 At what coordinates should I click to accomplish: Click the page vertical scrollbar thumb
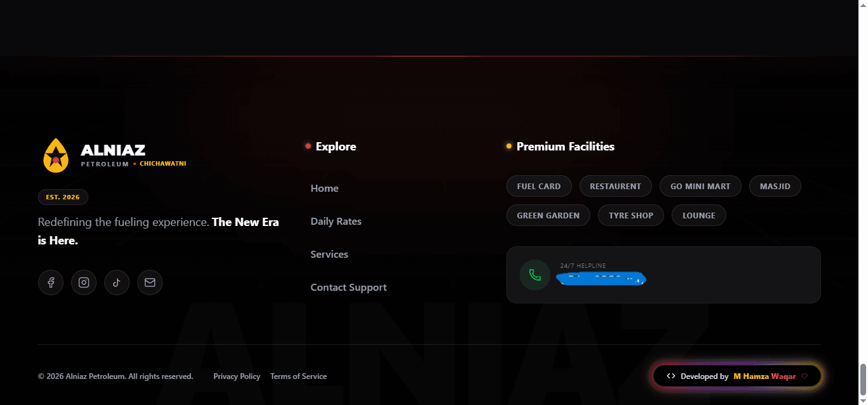862,380
